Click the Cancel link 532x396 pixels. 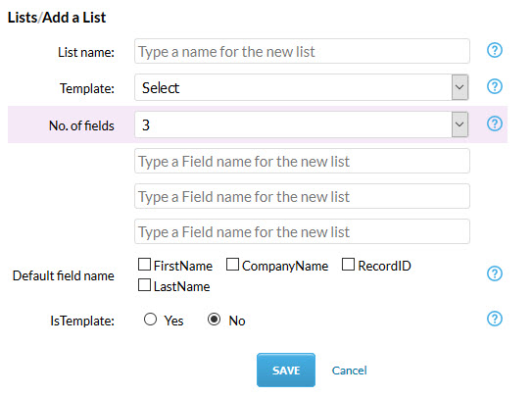[349, 371]
